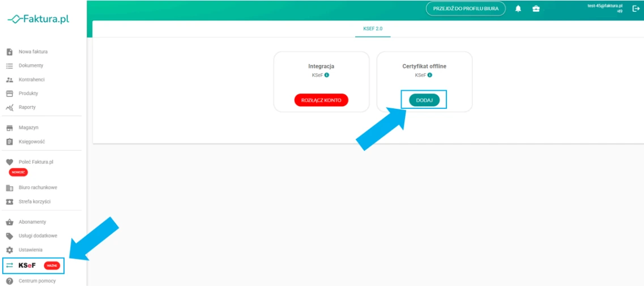Click info icon under Certyfikat offline card

(x=430, y=75)
